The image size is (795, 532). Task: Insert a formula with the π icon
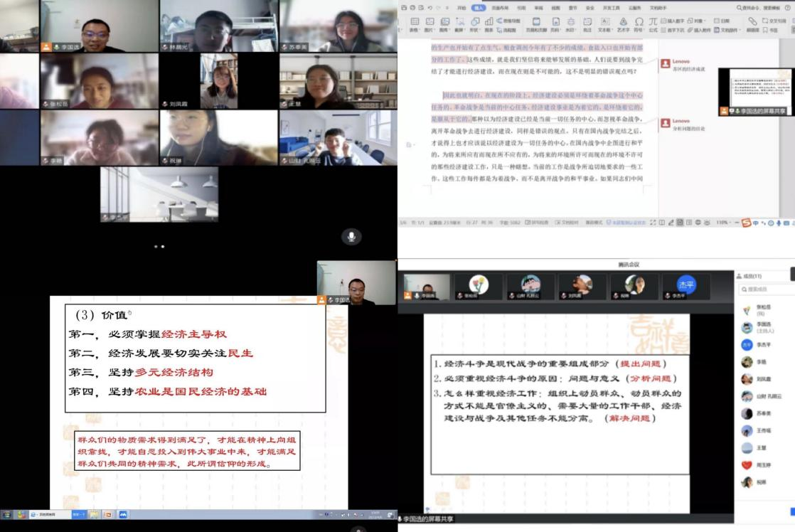[653, 21]
